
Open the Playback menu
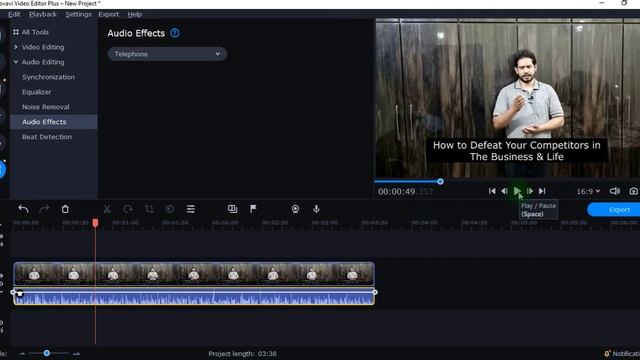click(x=43, y=14)
